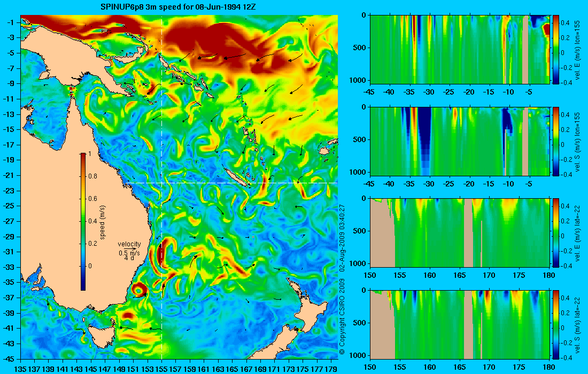Click the "-1" latitude tick on the main map
Screen dimensions: 588x374
(x=11, y=22)
